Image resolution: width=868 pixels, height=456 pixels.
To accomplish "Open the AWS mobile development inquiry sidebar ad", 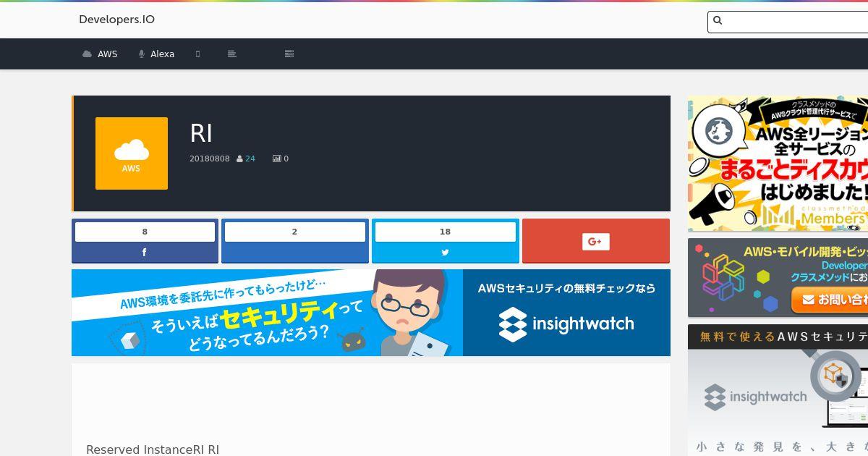I will point(778,278).
